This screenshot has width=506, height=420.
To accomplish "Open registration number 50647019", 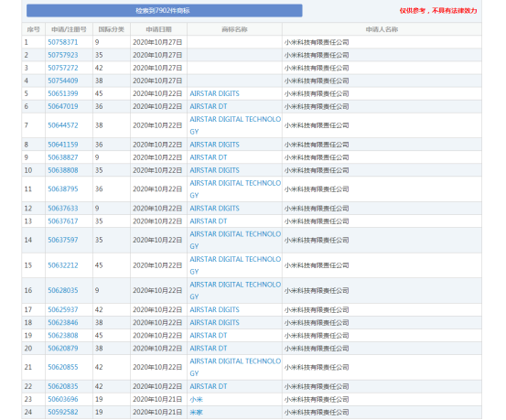I will tap(63, 106).
